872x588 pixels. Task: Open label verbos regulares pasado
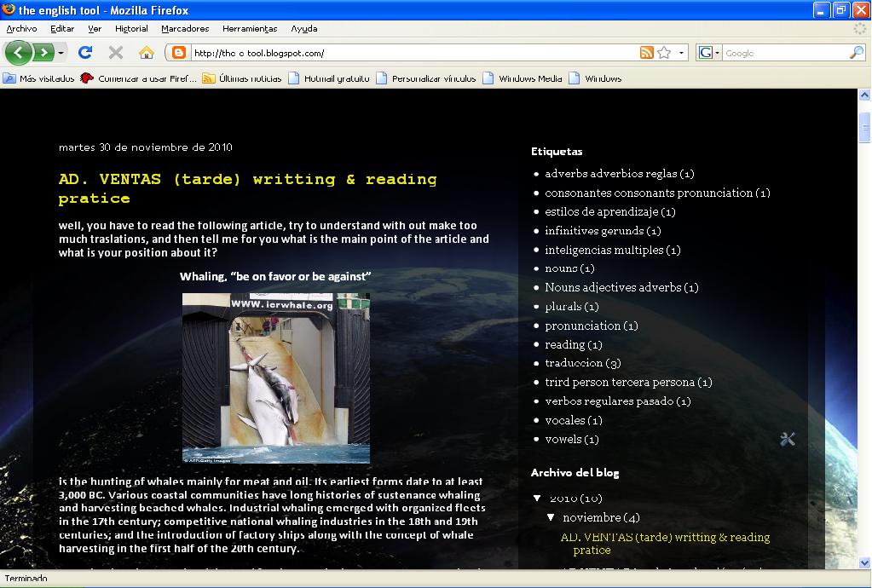tap(609, 401)
